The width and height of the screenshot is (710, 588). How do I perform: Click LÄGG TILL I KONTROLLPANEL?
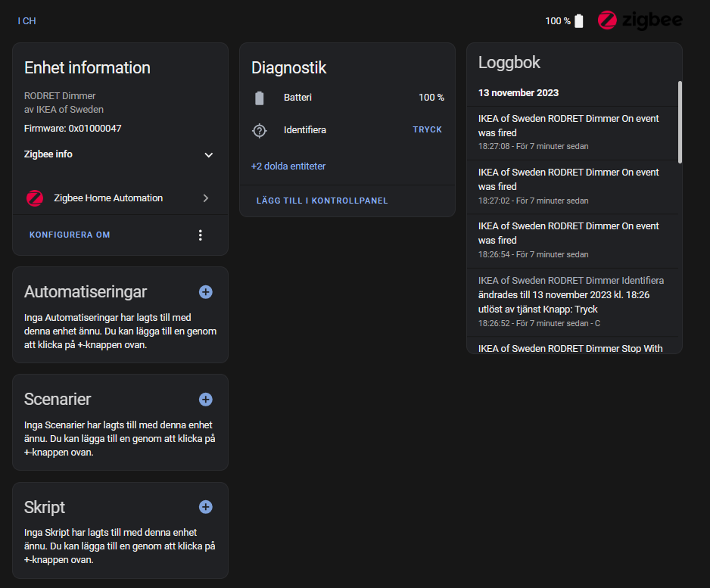pos(322,201)
